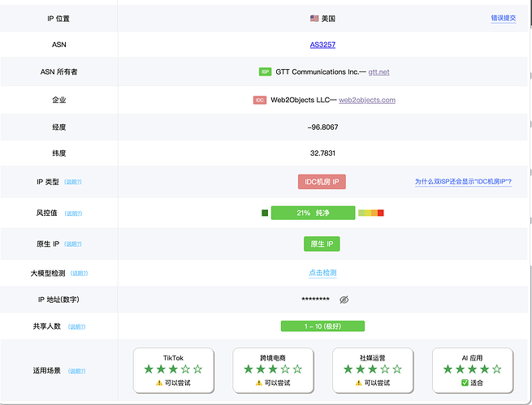Screen dimensions: 532x405
Task: Click the star rating in the 社媒运营 card
Action: click(373, 369)
